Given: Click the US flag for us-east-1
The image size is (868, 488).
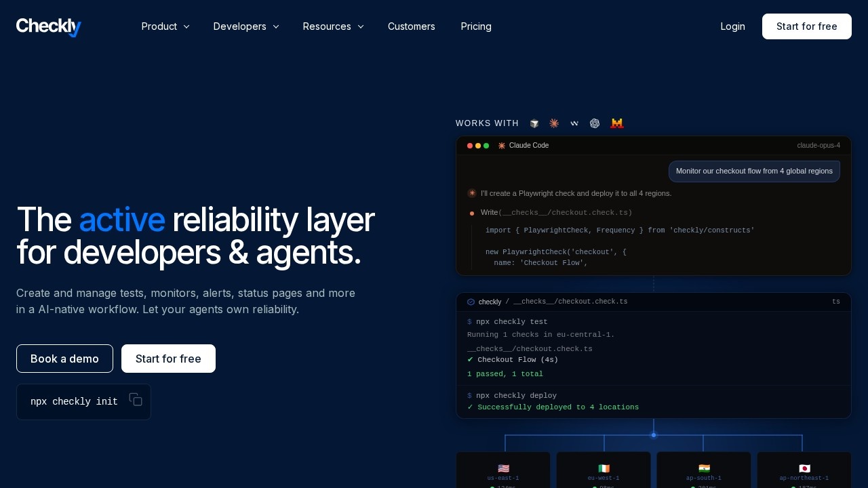Looking at the screenshot, I should tap(503, 468).
